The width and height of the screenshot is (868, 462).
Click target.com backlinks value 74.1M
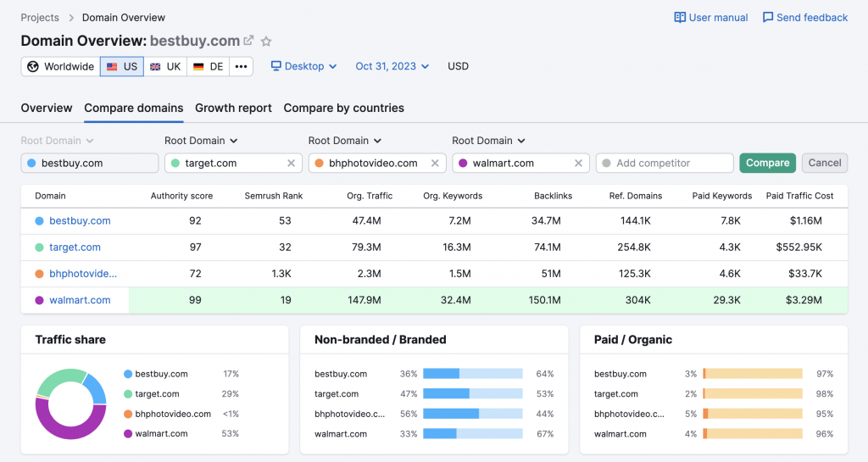[548, 248]
